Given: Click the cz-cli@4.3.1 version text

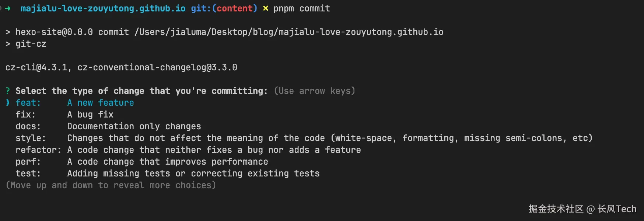Looking at the screenshot, I should pos(36,67).
